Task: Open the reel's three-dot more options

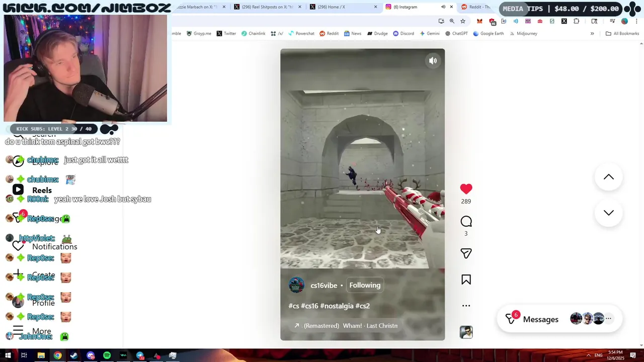Action: coord(466,306)
